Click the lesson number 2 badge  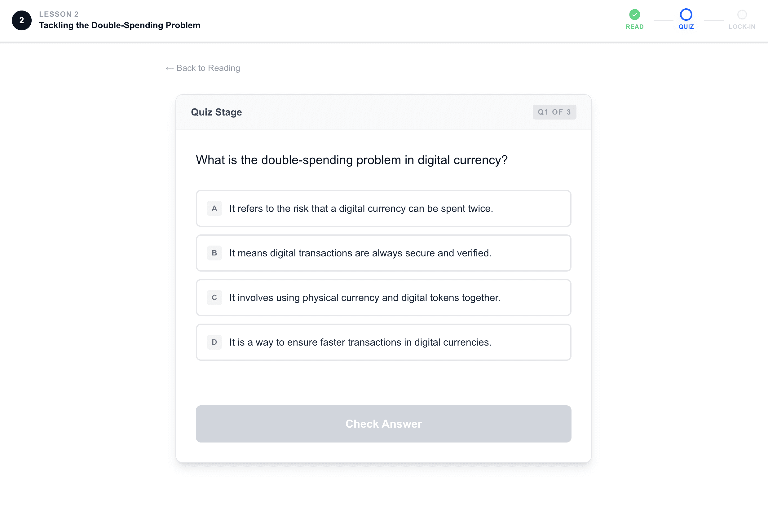pyautogui.click(x=22, y=20)
